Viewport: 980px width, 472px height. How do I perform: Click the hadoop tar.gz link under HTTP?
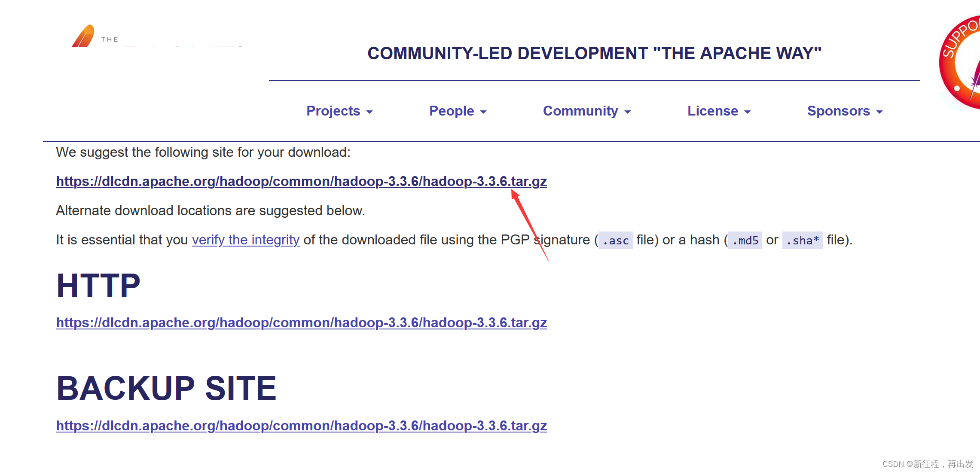tap(301, 323)
